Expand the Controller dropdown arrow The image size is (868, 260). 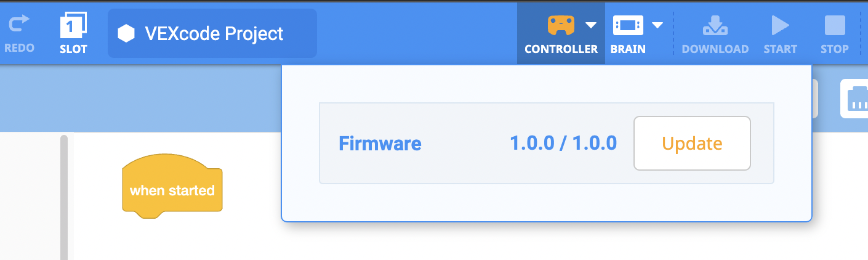tap(591, 25)
